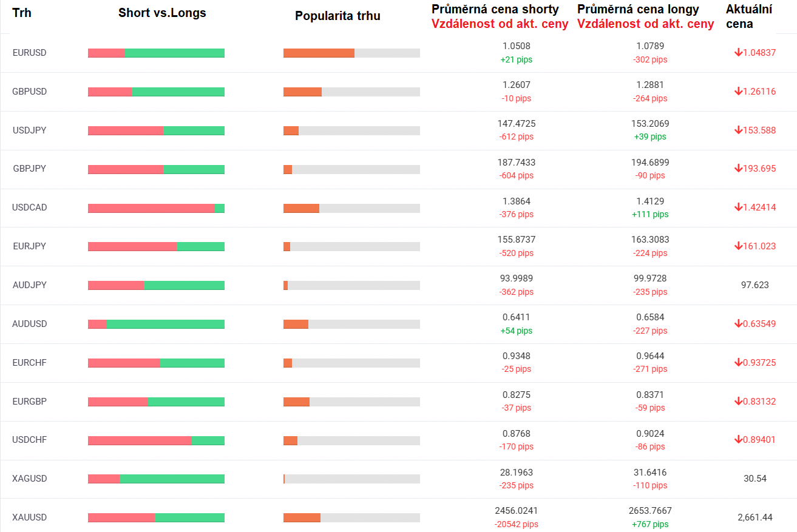Screen dimensions: 797x532
Task: Select the EURUSD market name
Action: point(29,53)
